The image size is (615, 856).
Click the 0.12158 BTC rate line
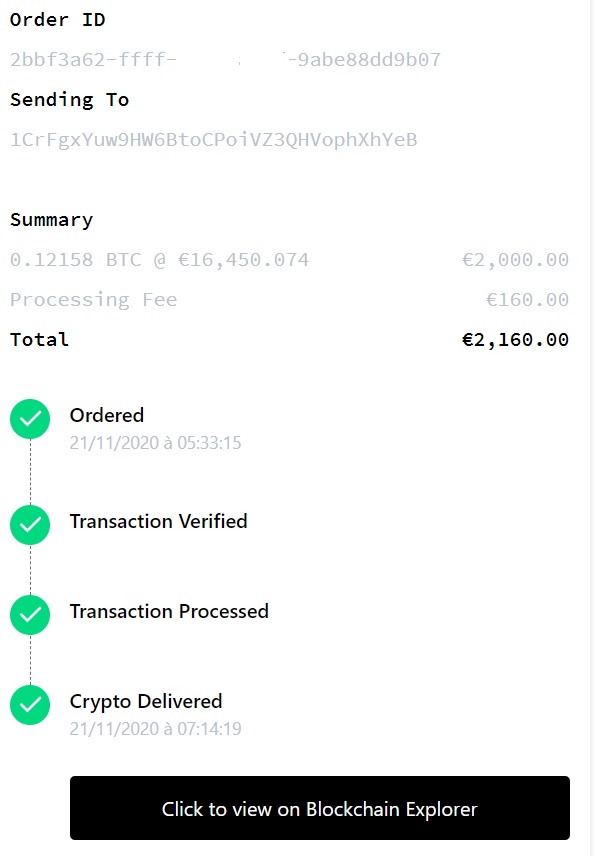159,260
